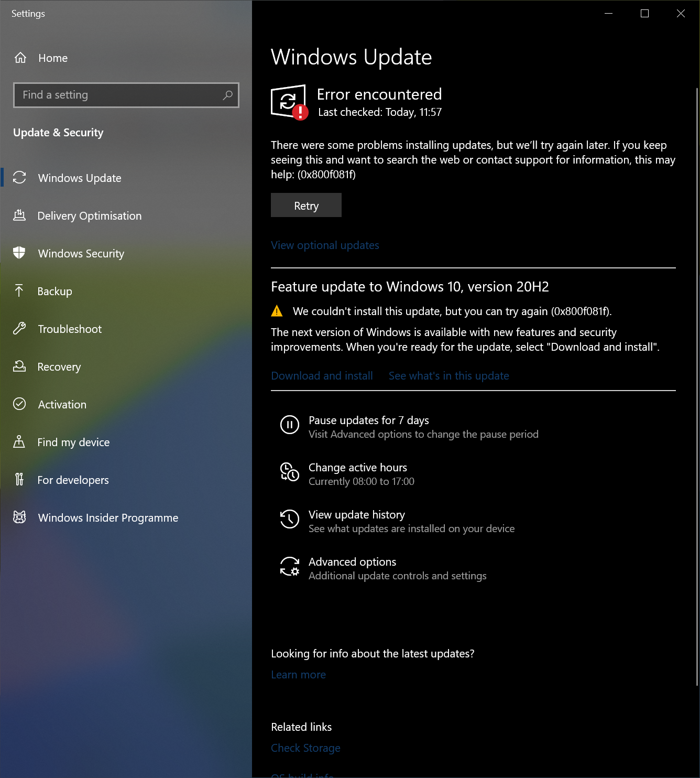Click the 'Last checked: Today, 11:57' text
The width and height of the screenshot is (700, 778).
(380, 112)
